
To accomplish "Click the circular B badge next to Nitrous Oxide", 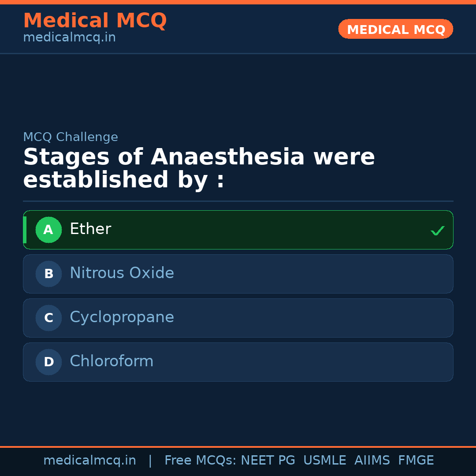I will click(x=48, y=274).
